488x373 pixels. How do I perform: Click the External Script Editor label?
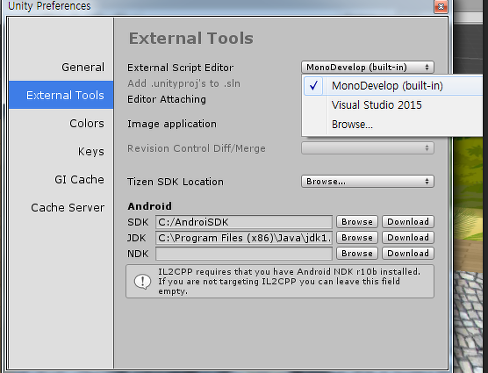coord(180,68)
